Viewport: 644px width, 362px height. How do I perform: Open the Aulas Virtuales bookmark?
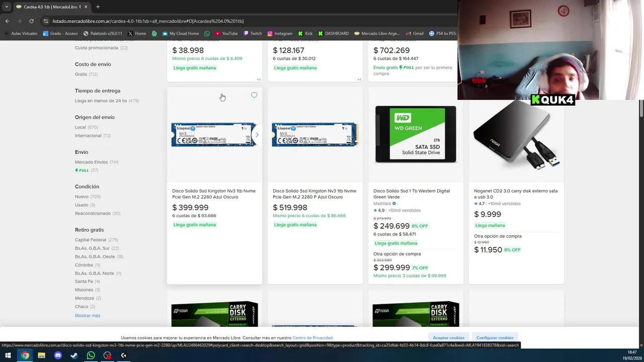(x=20, y=34)
